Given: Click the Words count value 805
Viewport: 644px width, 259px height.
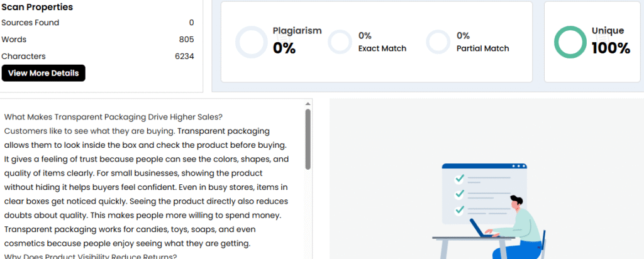Looking at the screenshot, I should click(x=186, y=40).
